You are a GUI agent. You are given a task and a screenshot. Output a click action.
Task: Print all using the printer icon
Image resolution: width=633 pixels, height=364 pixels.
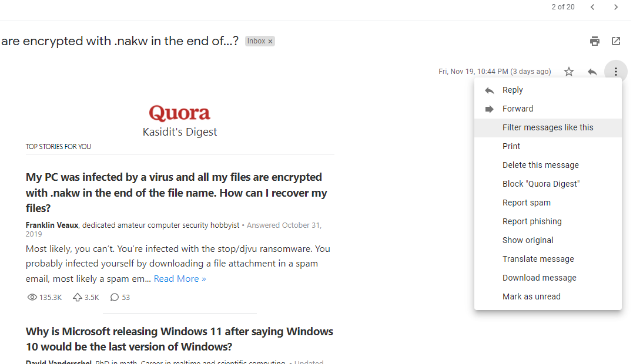click(595, 41)
